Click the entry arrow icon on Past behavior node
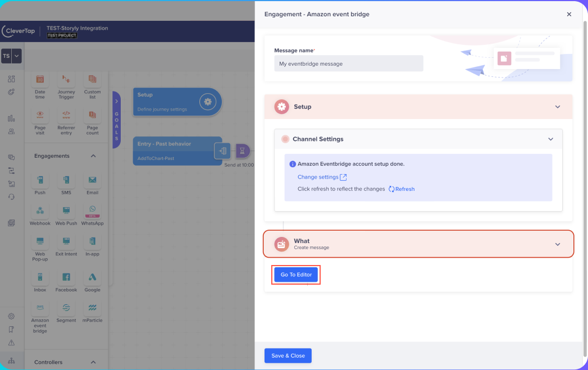 pyautogui.click(x=222, y=150)
